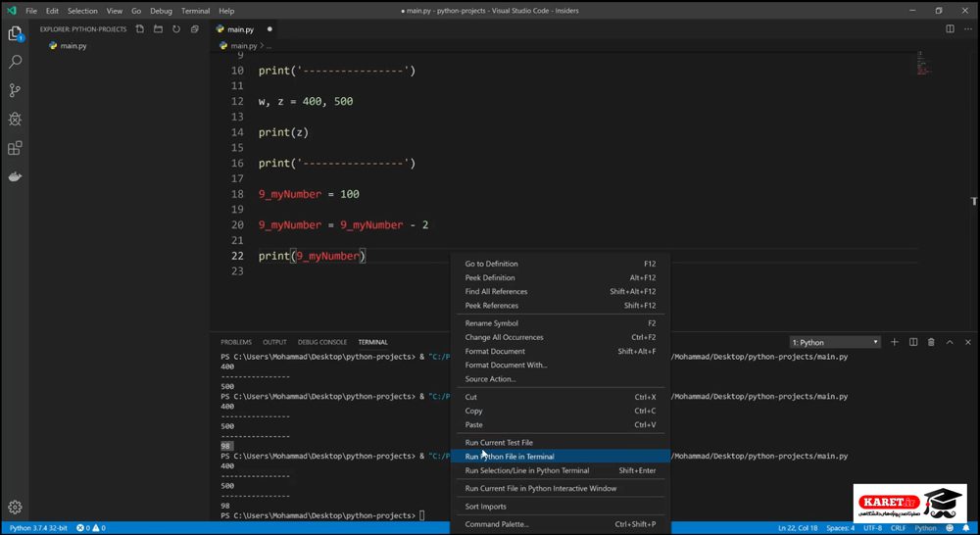Viewport: 980px width, 535px height.
Task: Open editor More Actions ellipsis
Action: click(x=967, y=28)
